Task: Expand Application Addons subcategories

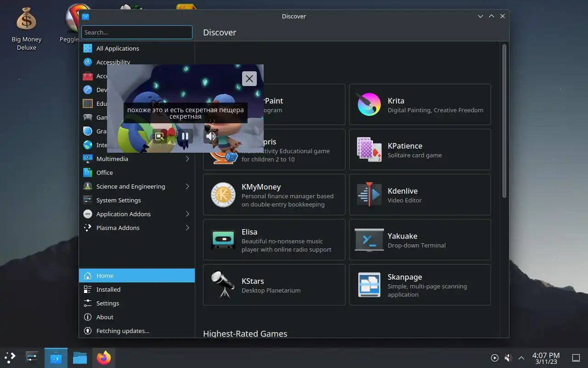Action: click(187, 214)
